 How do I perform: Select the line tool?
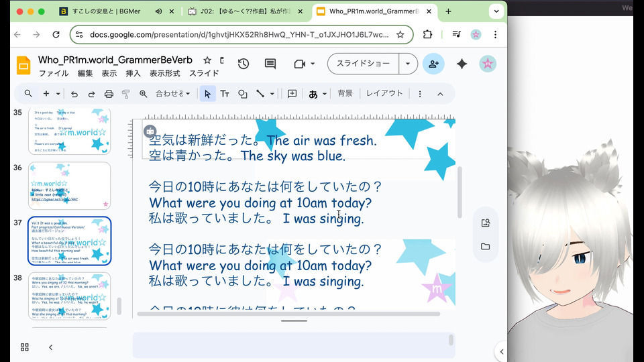tap(260, 94)
